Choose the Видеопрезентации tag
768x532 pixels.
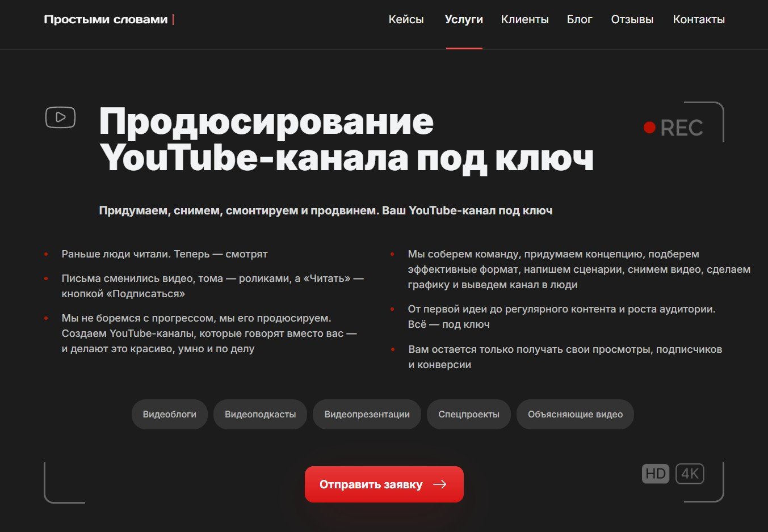pyautogui.click(x=367, y=415)
